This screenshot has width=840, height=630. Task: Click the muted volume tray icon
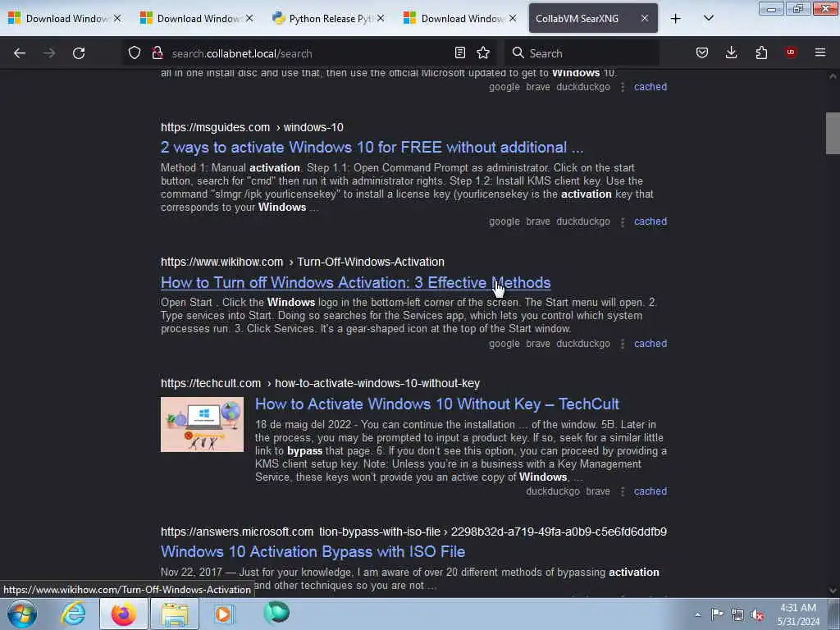(757, 615)
